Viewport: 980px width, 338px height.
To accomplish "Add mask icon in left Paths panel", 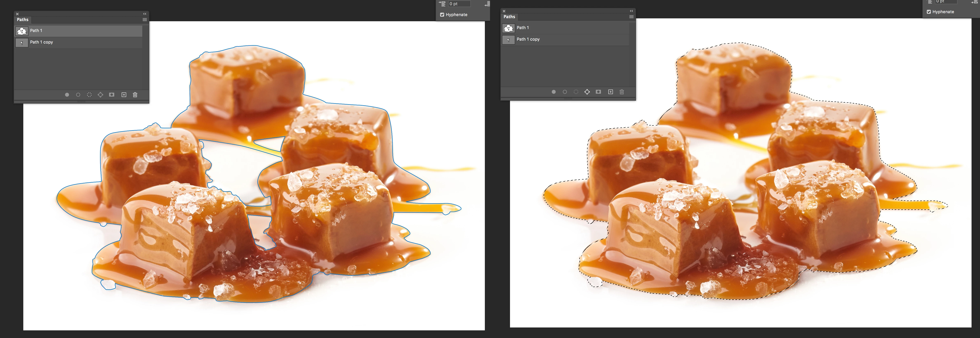I will pyautogui.click(x=112, y=95).
